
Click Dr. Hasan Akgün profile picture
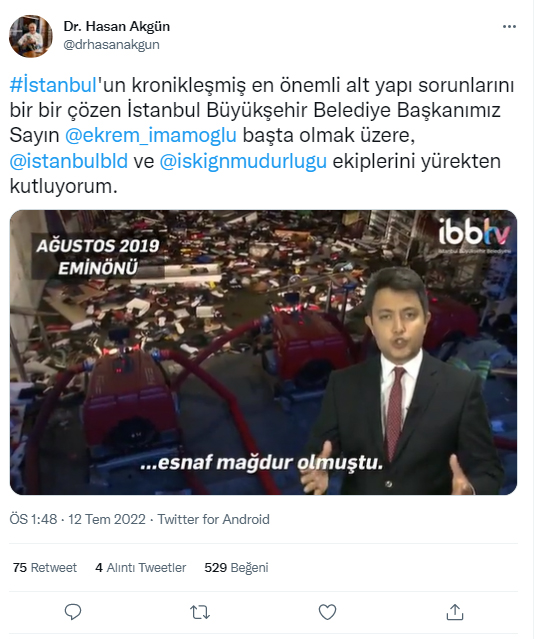click(31, 36)
